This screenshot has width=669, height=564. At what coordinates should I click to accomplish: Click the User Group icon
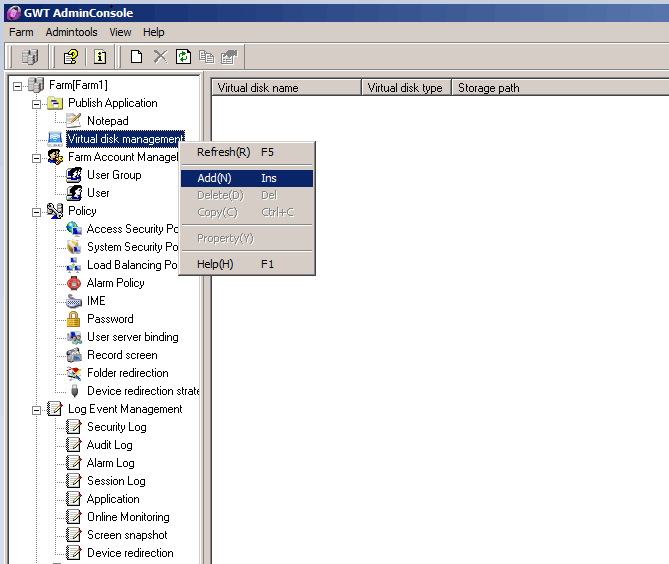point(73,175)
